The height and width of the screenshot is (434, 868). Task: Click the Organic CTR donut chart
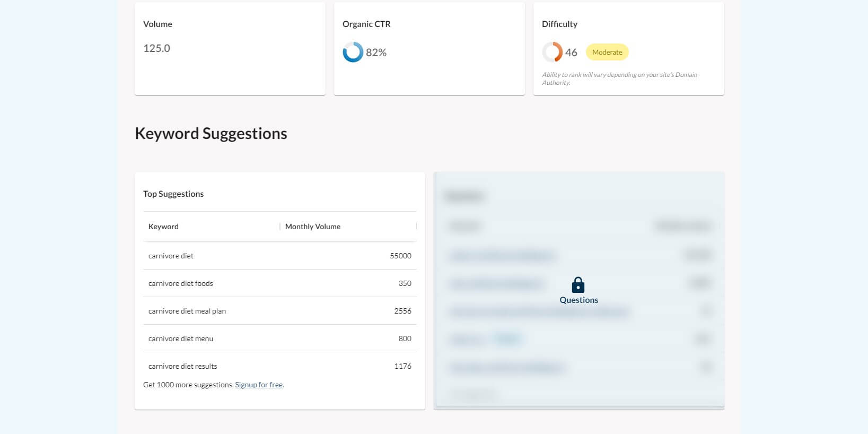click(353, 52)
